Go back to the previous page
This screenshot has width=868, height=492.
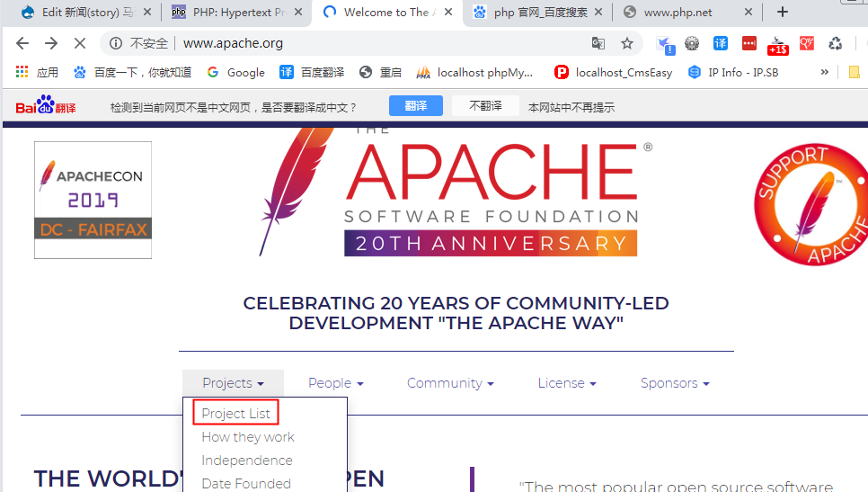pyautogui.click(x=22, y=43)
